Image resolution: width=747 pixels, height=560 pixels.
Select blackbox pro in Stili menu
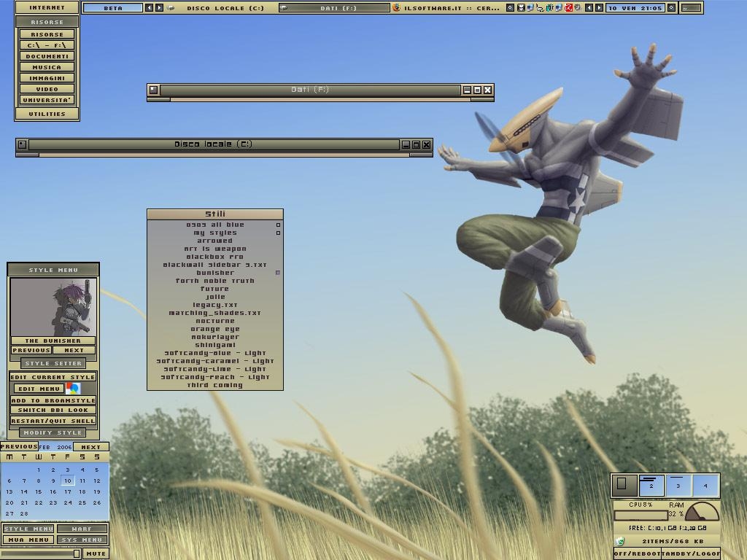click(215, 257)
